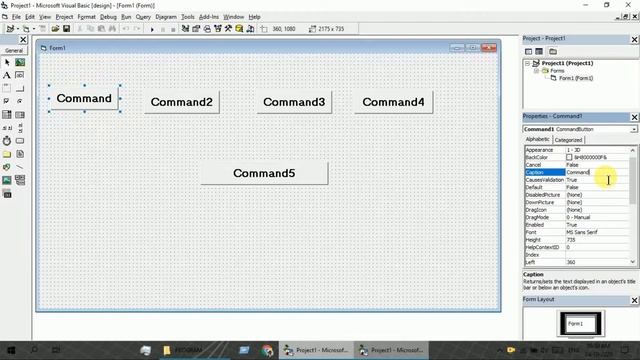This screenshot has width=640, height=360.
Task: Select the FileListBox tool in toolbox
Action: (x=20, y=154)
